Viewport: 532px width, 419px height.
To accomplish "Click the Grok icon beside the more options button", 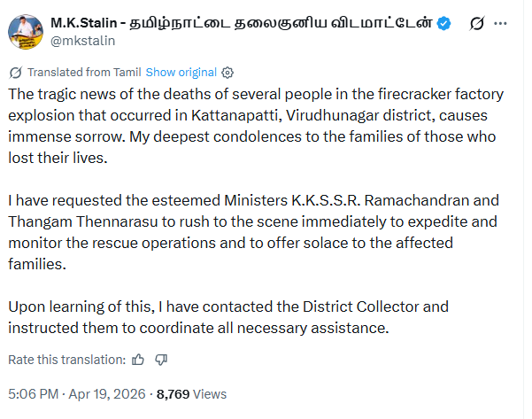I will (x=478, y=24).
